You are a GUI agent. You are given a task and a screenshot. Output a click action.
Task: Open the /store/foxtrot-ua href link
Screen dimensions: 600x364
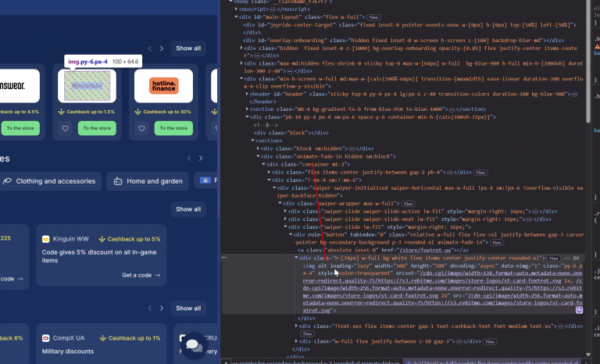click(425, 250)
